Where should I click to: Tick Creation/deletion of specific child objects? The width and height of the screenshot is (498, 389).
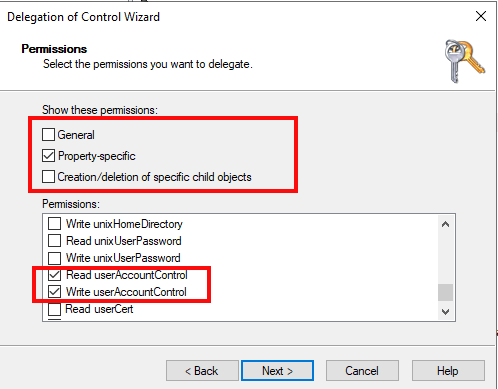48,177
